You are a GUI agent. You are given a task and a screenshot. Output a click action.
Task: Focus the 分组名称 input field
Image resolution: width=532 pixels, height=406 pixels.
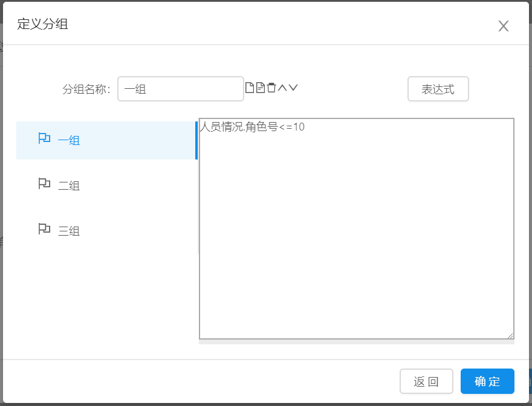click(180, 89)
